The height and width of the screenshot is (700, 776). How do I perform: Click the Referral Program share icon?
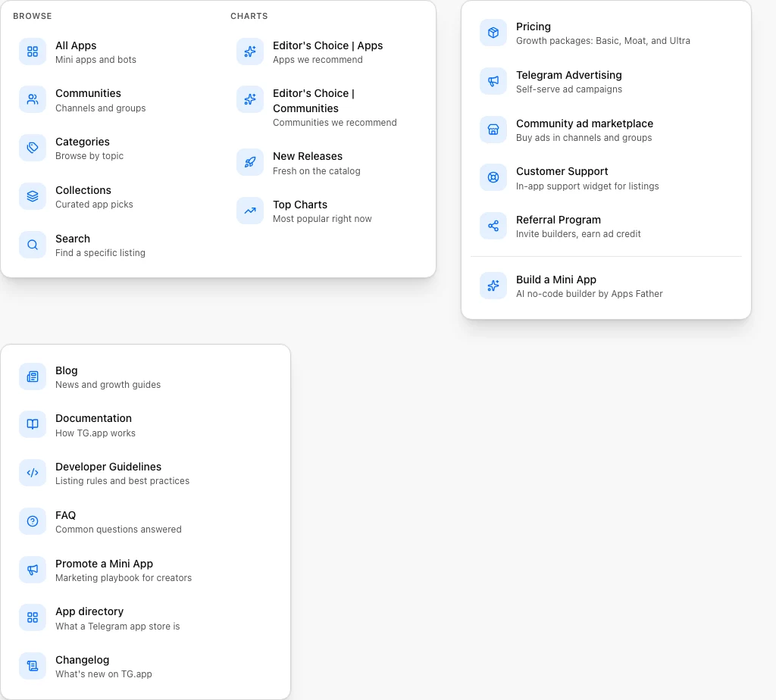point(493,226)
